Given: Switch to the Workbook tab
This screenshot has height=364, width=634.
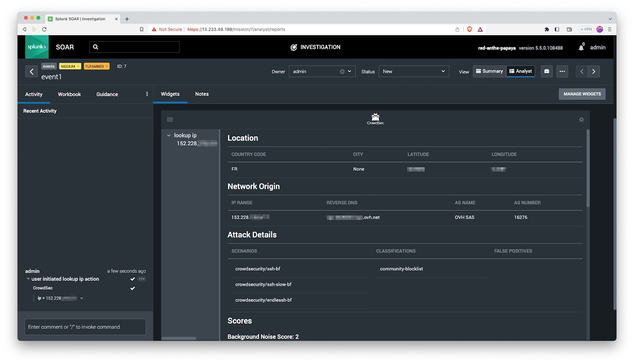Looking at the screenshot, I should pos(69,94).
